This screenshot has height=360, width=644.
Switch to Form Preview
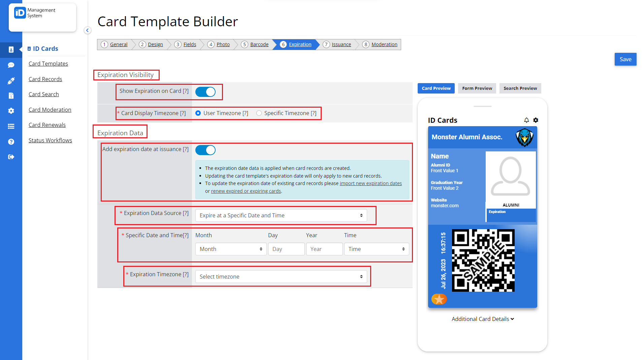coord(477,88)
